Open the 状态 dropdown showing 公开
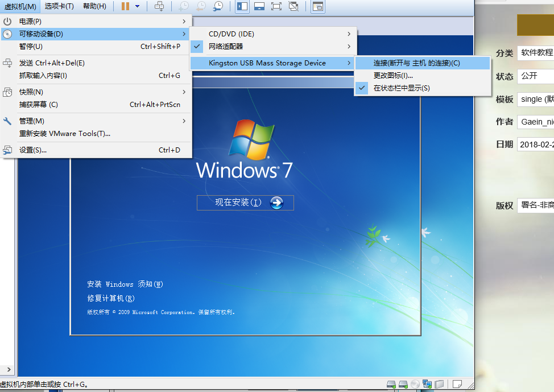The height and width of the screenshot is (392, 554). (x=535, y=76)
